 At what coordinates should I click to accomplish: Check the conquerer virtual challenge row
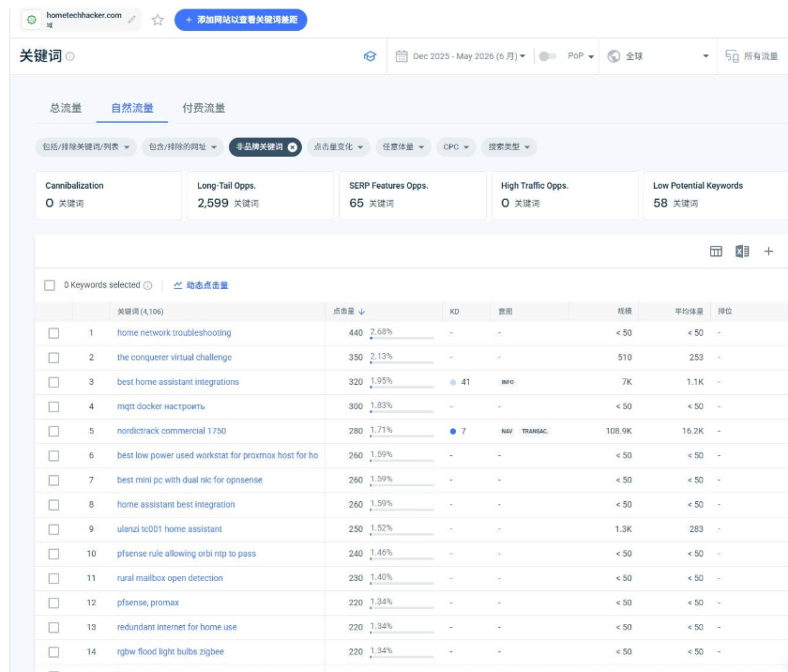(x=53, y=358)
